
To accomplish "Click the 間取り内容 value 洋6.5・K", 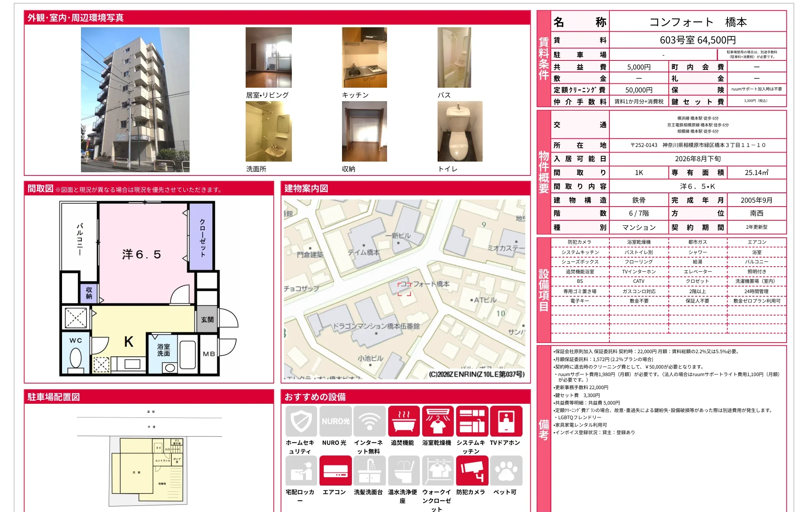I will click(x=698, y=186).
